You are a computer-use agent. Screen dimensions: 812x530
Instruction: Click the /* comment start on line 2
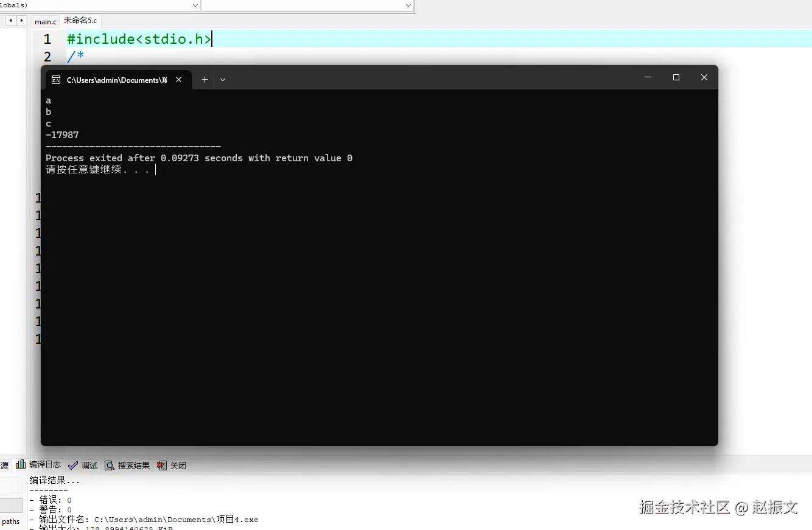75,57
